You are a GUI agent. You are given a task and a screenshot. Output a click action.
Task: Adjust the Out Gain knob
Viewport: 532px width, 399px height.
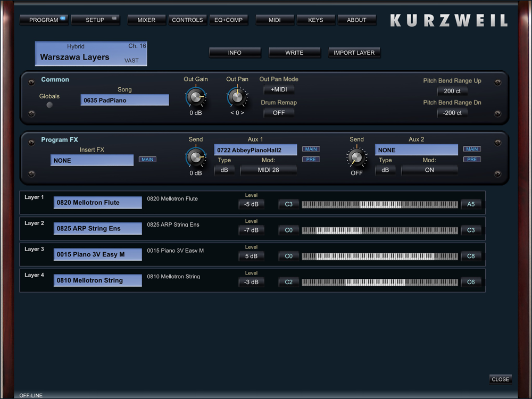[196, 97]
